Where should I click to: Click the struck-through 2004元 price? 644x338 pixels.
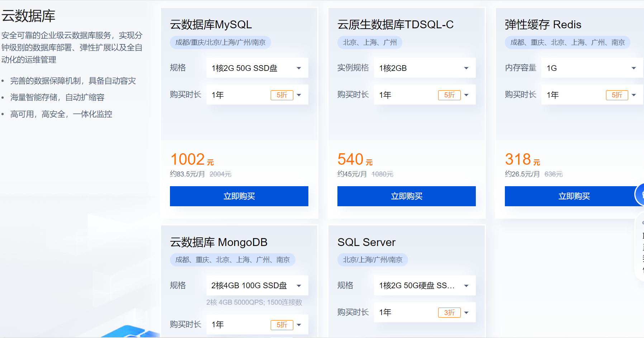[x=221, y=174]
